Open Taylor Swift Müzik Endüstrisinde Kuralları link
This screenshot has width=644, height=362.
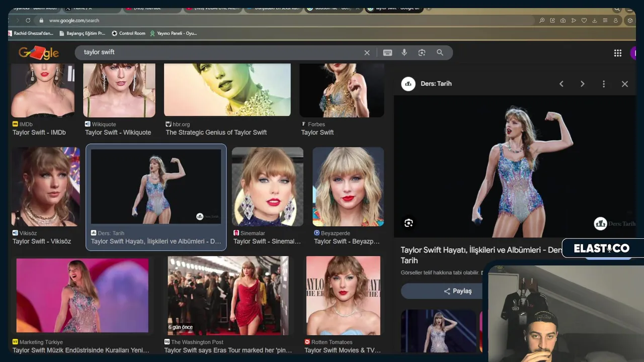point(81,350)
